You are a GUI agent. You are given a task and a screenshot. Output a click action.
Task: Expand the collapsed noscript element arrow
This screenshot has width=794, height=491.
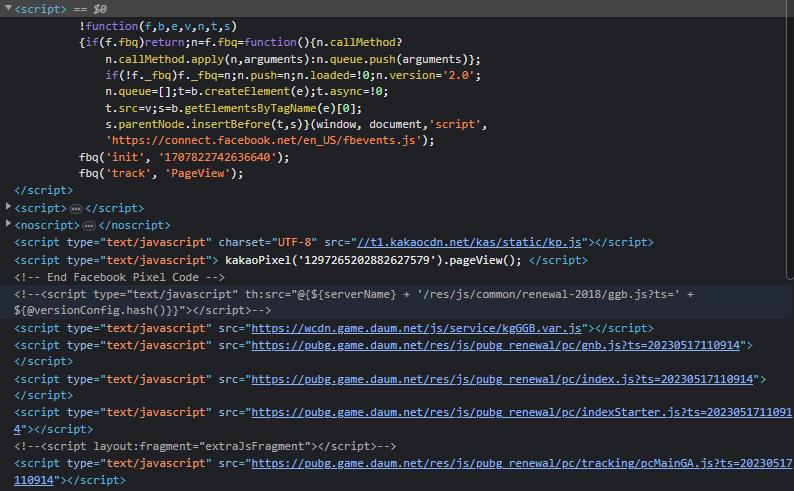[8, 223]
